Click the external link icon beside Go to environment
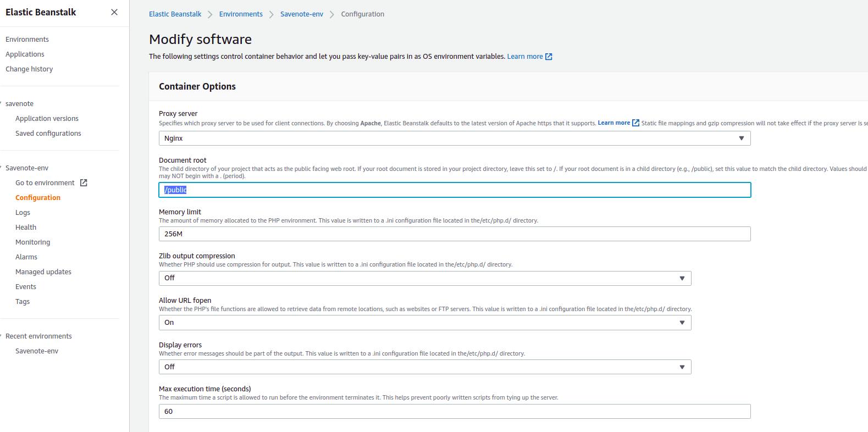Image resolution: width=868 pixels, height=432 pixels. pyautogui.click(x=84, y=183)
